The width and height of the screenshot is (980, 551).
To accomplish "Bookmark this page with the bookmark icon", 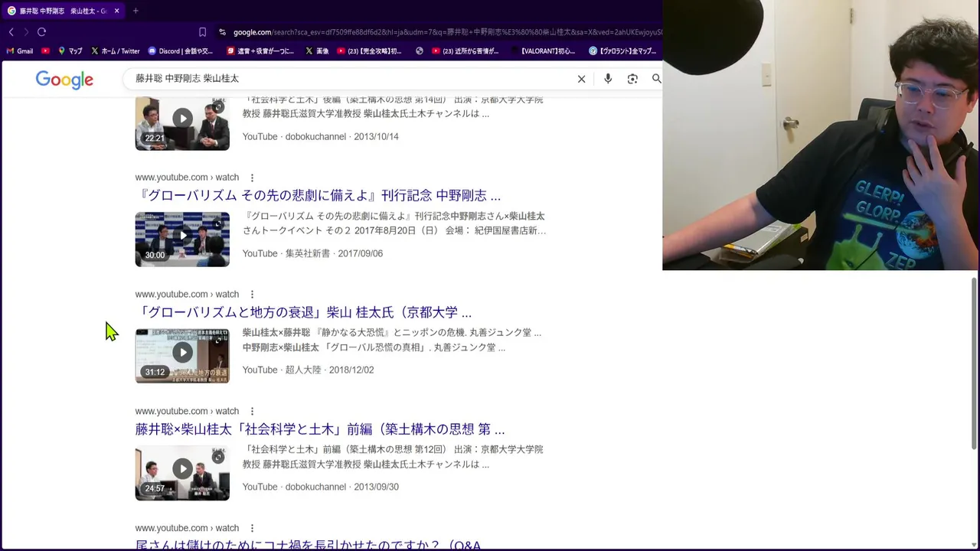I will click(x=202, y=32).
